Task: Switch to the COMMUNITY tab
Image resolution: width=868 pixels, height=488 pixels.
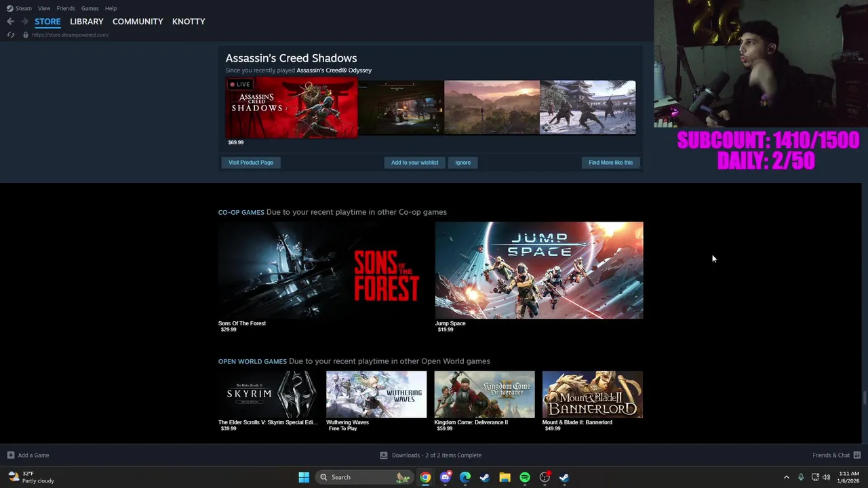Action: click(138, 22)
